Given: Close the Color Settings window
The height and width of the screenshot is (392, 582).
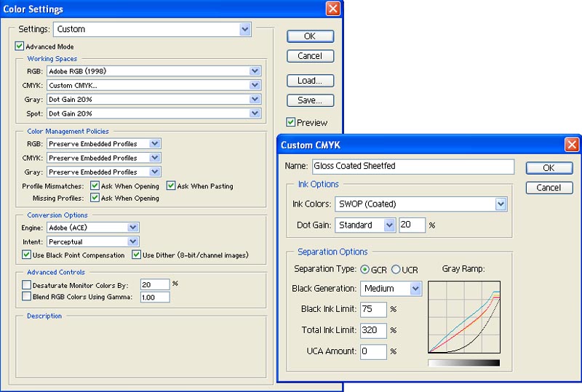Looking at the screenshot, I should [x=332, y=9].
